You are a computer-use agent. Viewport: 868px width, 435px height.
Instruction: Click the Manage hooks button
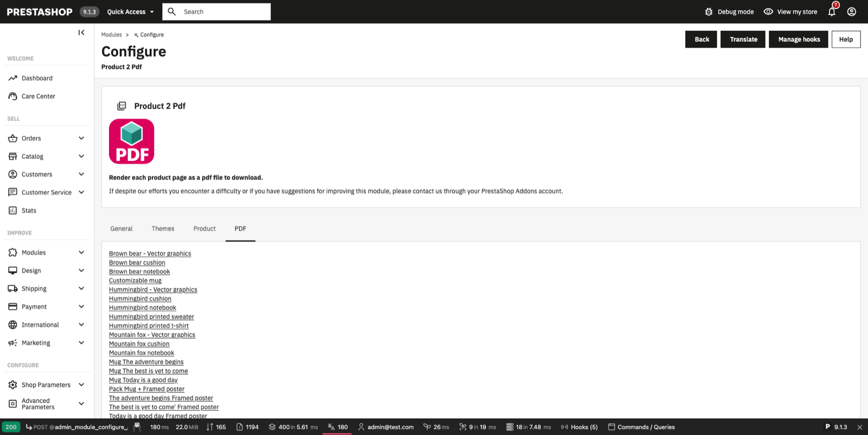799,39
